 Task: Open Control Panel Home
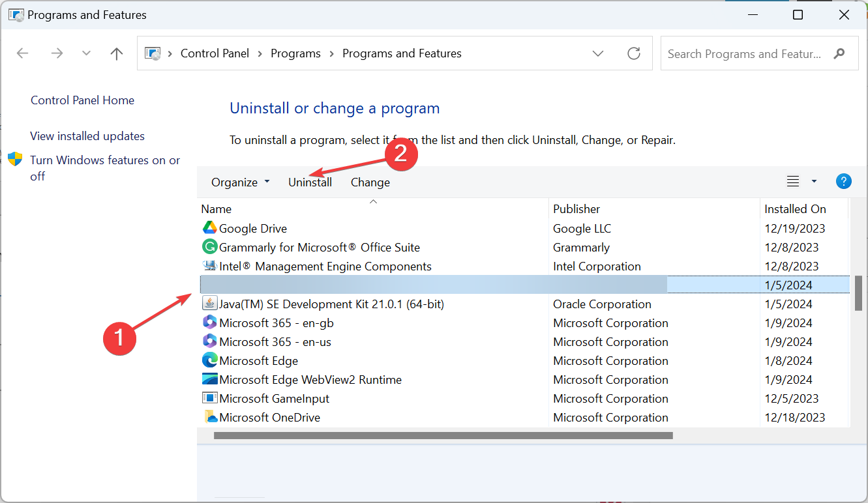(x=82, y=100)
